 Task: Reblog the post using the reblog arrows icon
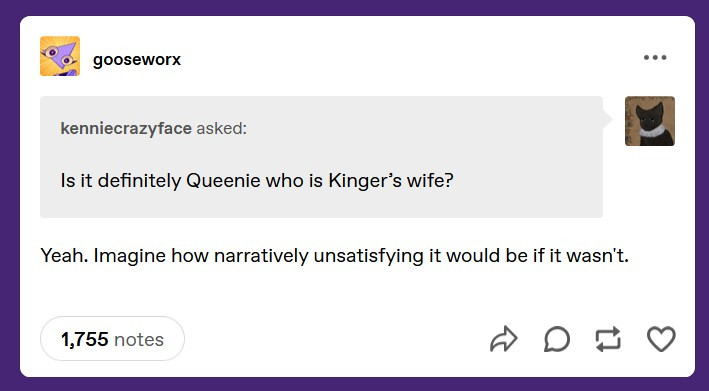point(608,339)
